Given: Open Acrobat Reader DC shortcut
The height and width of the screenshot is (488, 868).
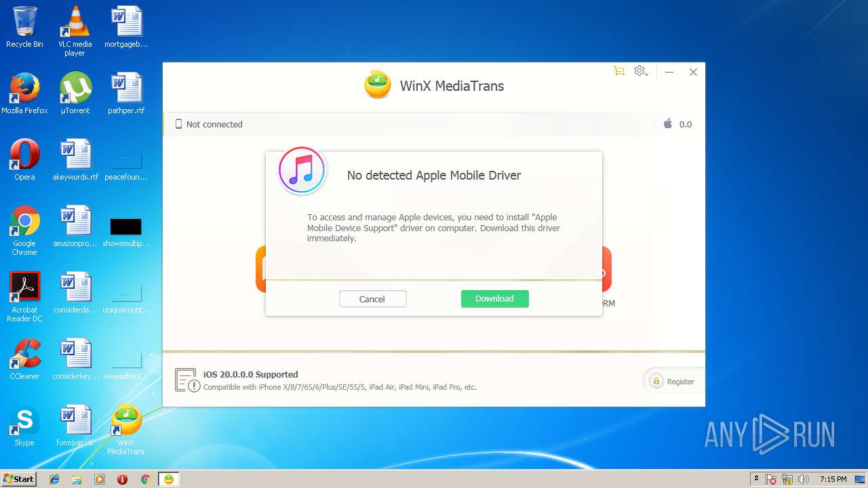Looking at the screenshot, I should pyautogui.click(x=24, y=297).
